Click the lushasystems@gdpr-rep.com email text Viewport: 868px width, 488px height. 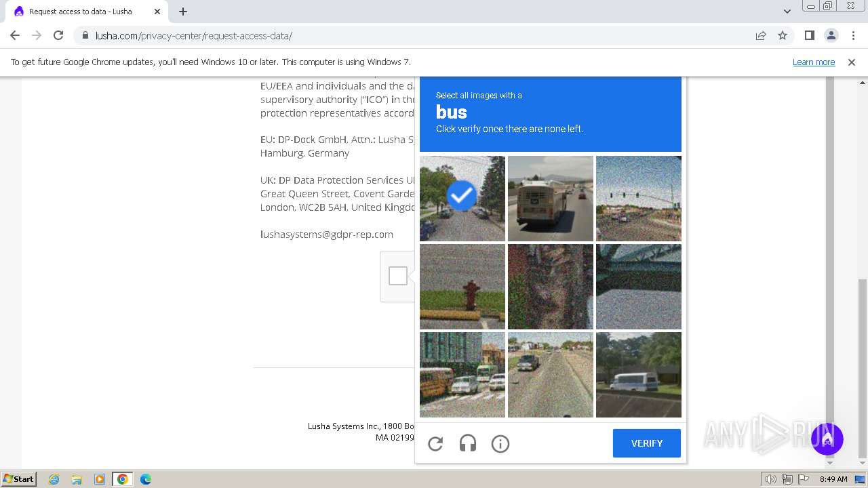click(327, 235)
